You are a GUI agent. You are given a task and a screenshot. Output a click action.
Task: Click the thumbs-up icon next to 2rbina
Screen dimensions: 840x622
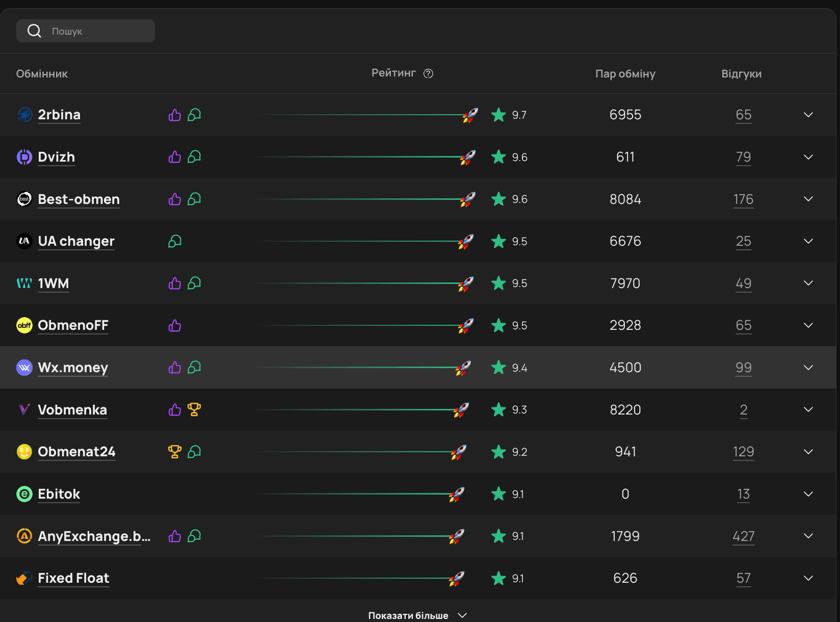point(175,115)
